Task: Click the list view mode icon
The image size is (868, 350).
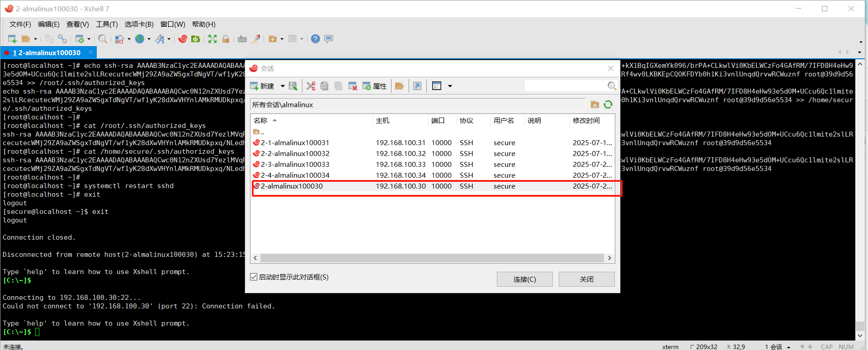Action: pyautogui.click(x=437, y=86)
